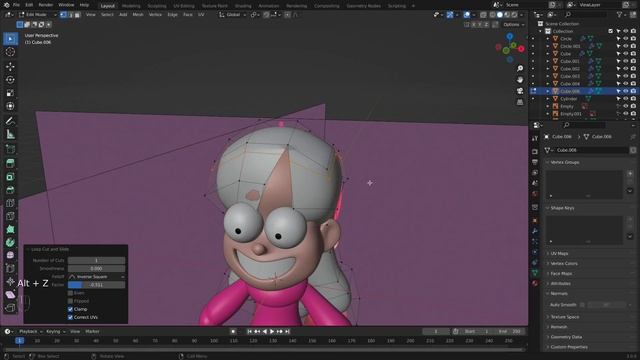Uncheck the Clamp checkbox
The height and width of the screenshot is (360, 640).
point(70,309)
